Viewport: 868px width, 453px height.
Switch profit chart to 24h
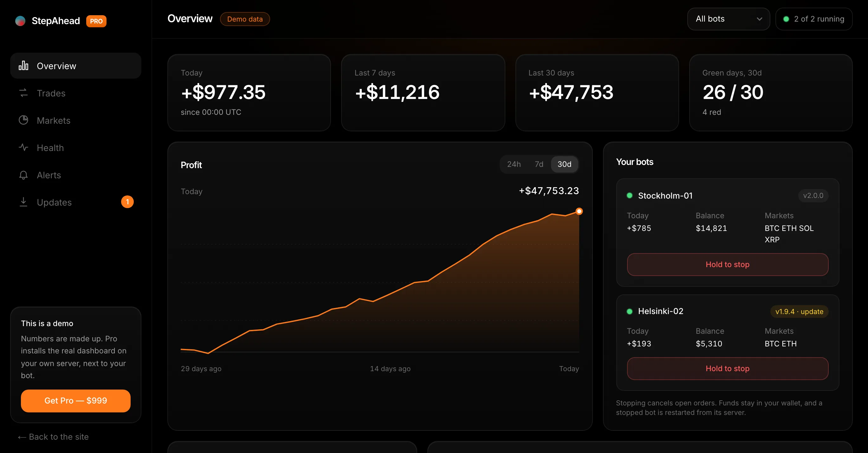[514, 164]
